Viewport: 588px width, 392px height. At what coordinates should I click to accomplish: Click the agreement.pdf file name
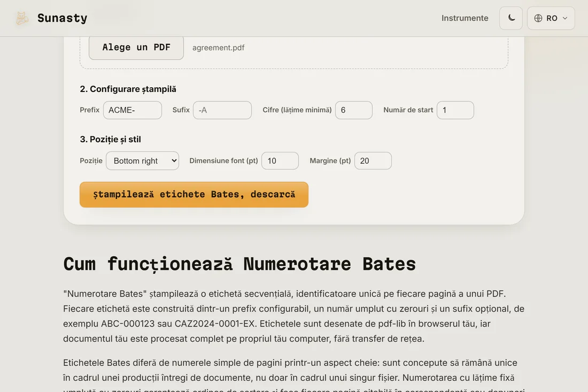pos(218,48)
